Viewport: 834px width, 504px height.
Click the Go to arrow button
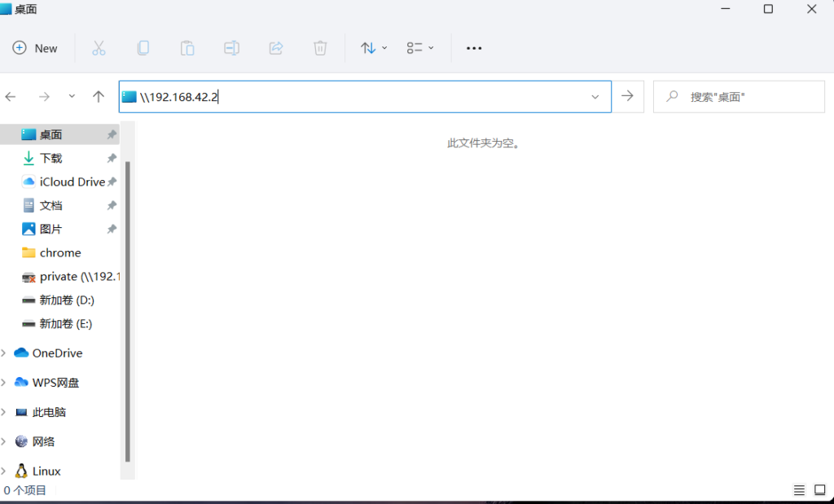pyautogui.click(x=627, y=96)
